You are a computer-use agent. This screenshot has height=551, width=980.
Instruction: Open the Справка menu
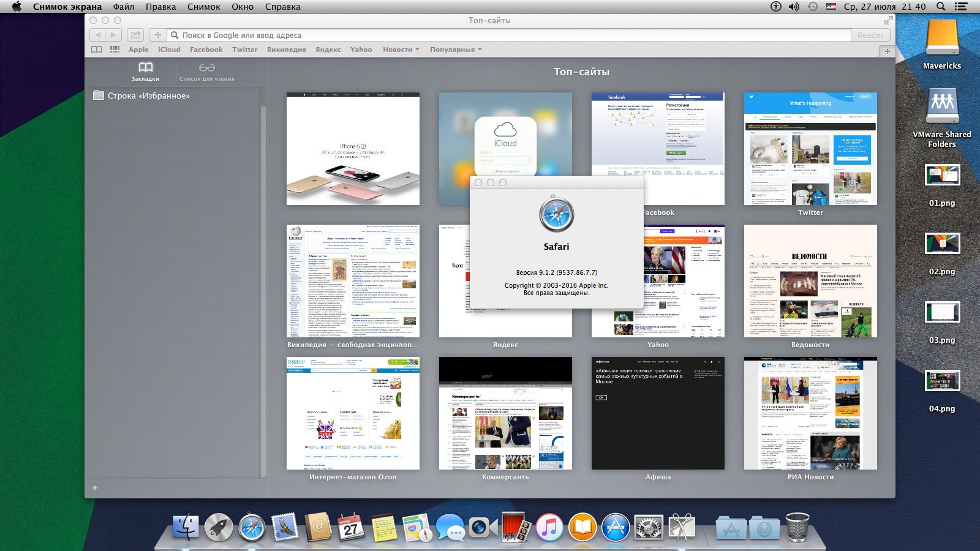click(282, 7)
